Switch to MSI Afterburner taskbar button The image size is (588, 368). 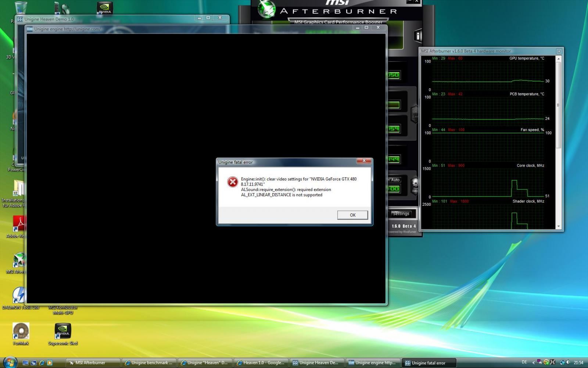pos(93,363)
